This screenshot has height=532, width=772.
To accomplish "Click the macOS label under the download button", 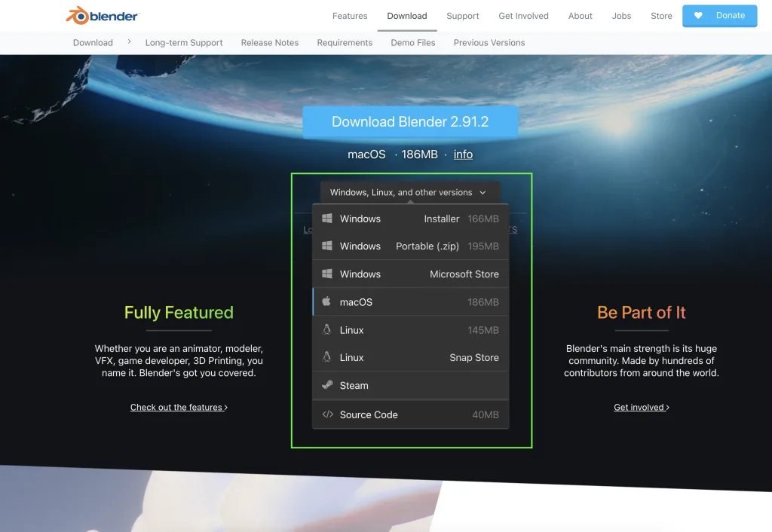I will [366, 154].
